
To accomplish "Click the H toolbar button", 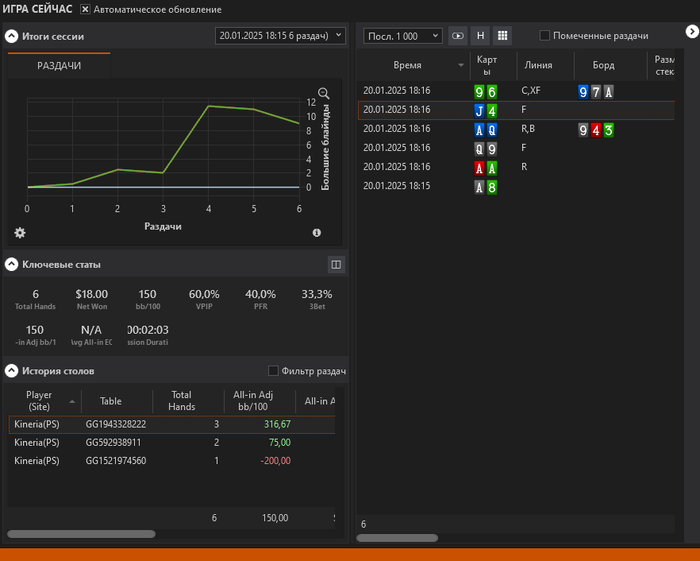I will pos(480,35).
